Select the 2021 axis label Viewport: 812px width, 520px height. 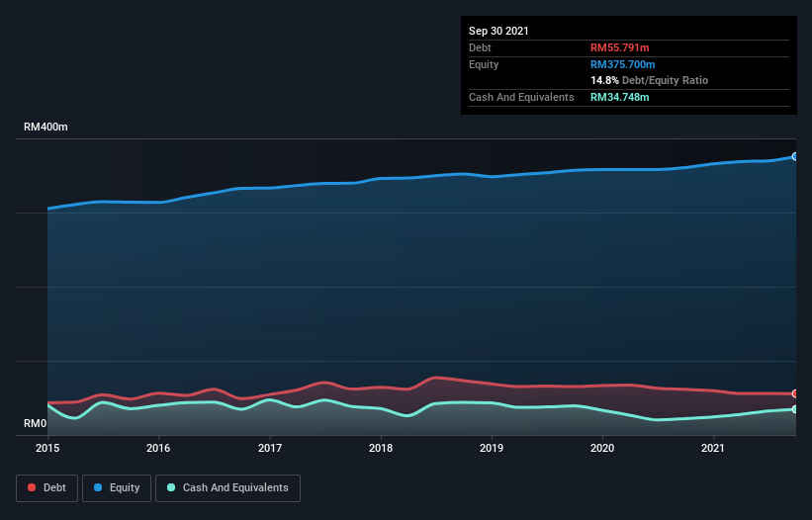[x=713, y=448]
